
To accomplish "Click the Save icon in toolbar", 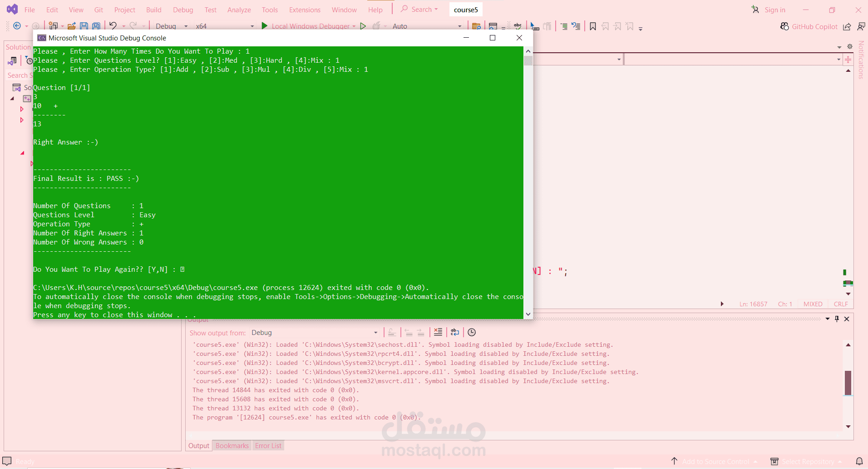I will click(84, 26).
